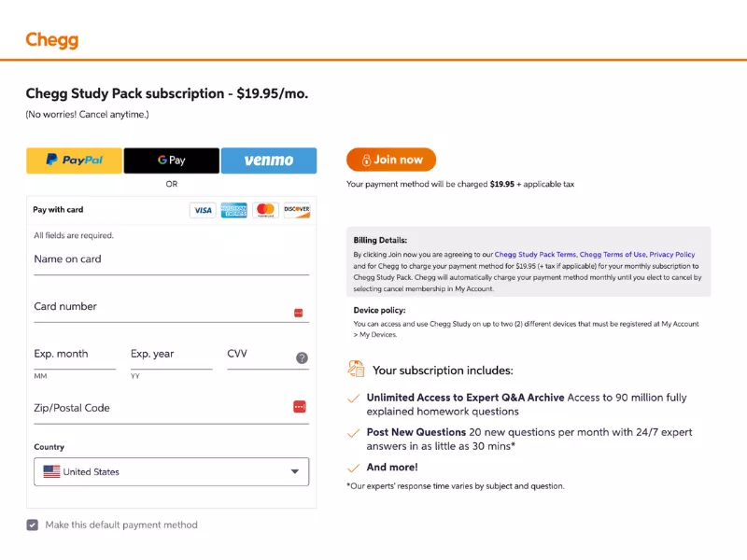Expand the United States country selector
The width and height of the screenshot is (747, 560).
(171, 471)
